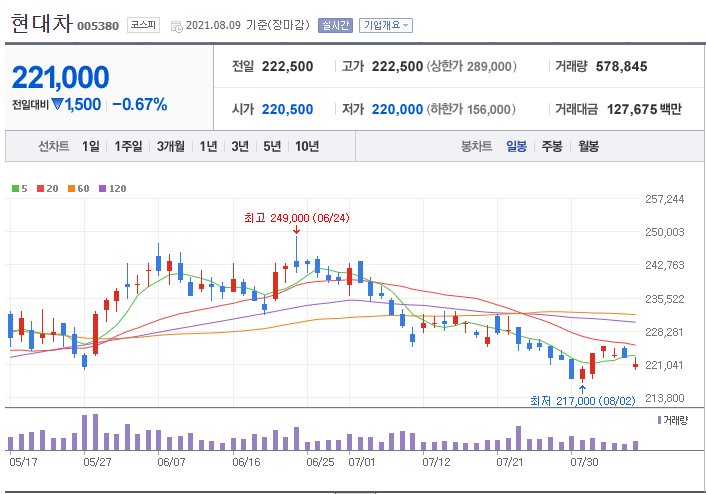Screen dimensions: 706x494
Task: Open the 기업개요 dropdown
Action: pos(386,25)
